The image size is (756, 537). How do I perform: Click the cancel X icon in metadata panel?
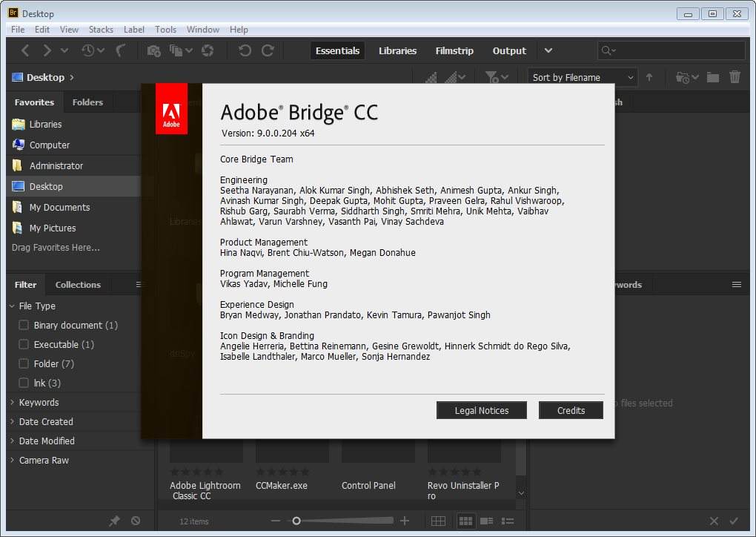point(714,521)
